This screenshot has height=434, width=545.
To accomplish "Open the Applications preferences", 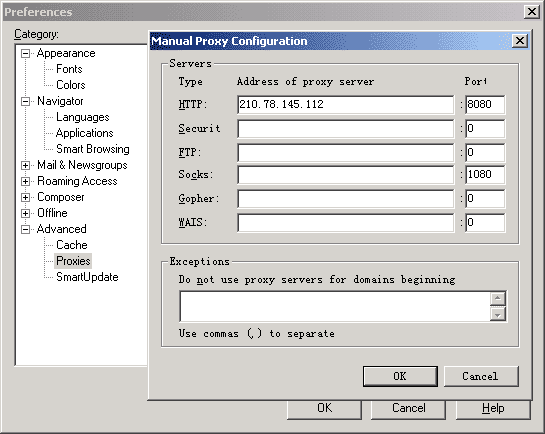I will click(84, 133).
